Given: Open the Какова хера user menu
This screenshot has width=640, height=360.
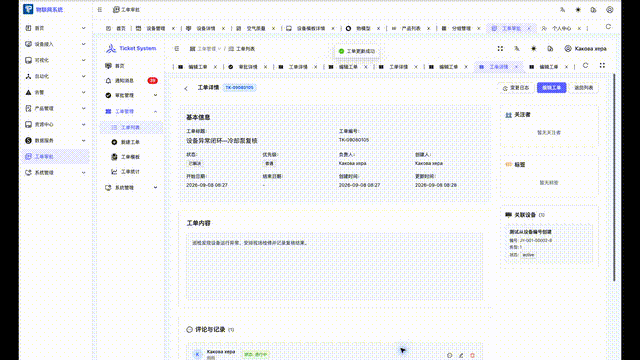Looking at the screenshot, I should pos(585,49).
